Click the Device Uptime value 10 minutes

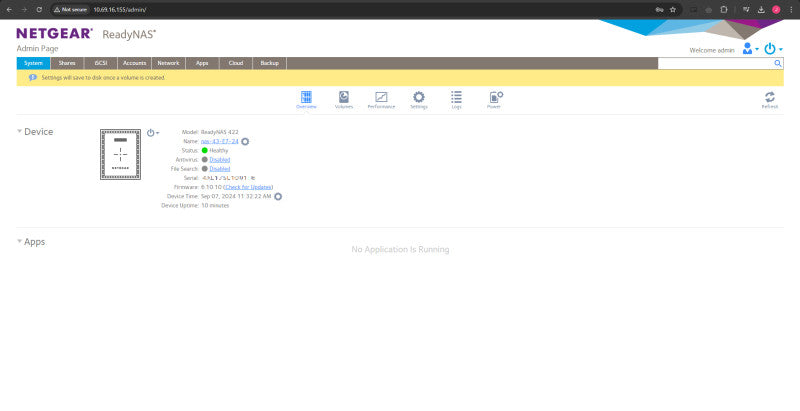215,206
